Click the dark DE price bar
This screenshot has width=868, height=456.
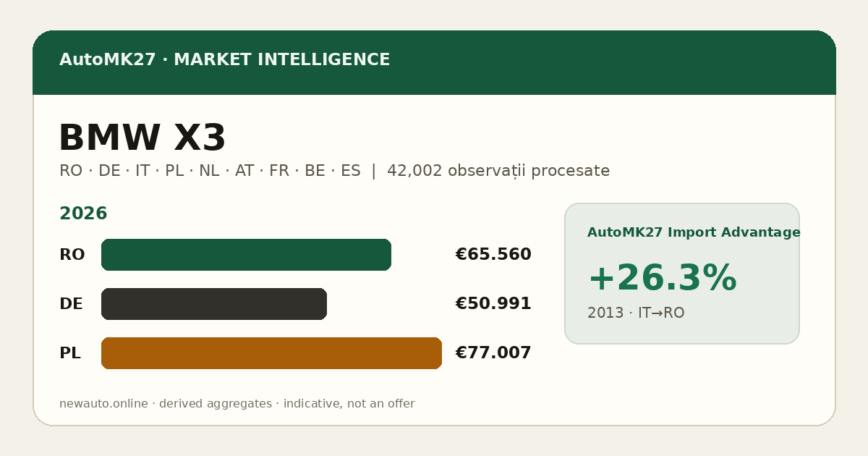tap(214, 304)
